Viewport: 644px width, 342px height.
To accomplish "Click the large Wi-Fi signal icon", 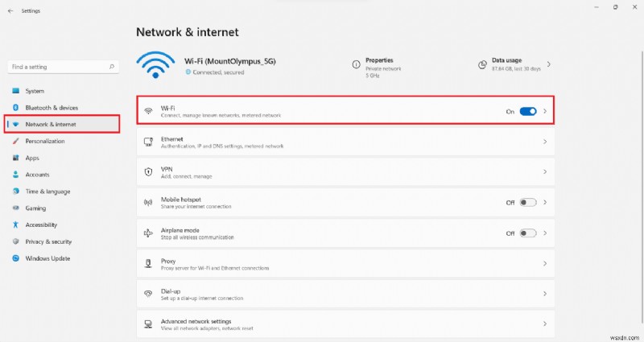I will pos(155,64).
